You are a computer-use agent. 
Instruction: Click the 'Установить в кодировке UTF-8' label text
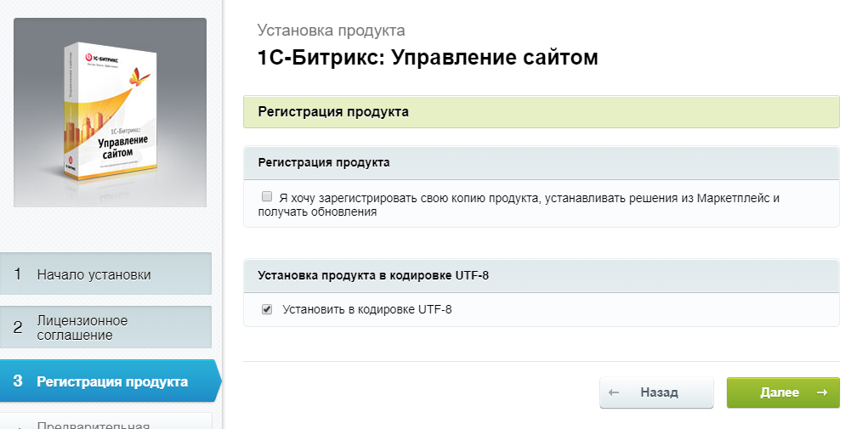pos(367,309)
